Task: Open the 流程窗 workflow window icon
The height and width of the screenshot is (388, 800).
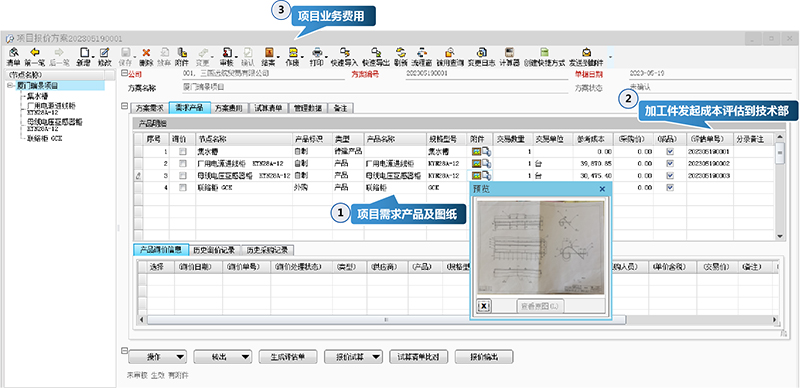Action: [422, 52]
